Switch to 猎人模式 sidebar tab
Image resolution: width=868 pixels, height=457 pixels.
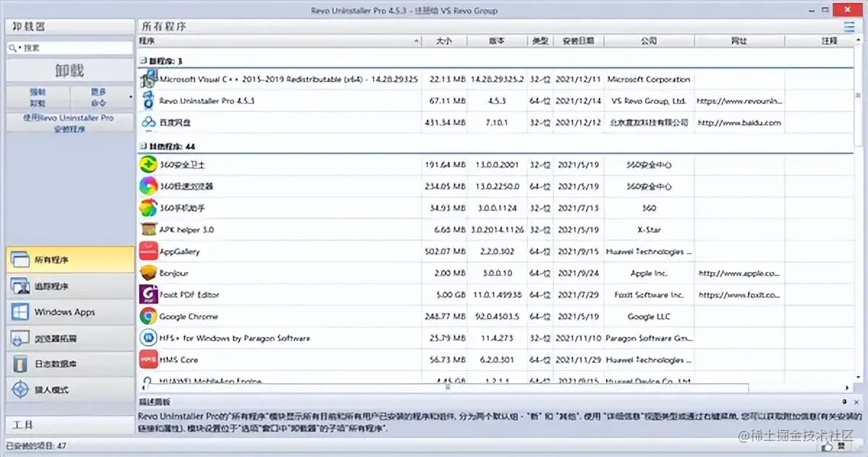(70, 389)
